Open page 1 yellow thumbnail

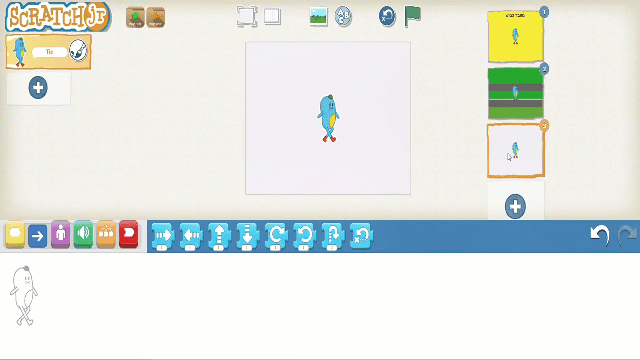pyautogui.click(x=516, y=36)
